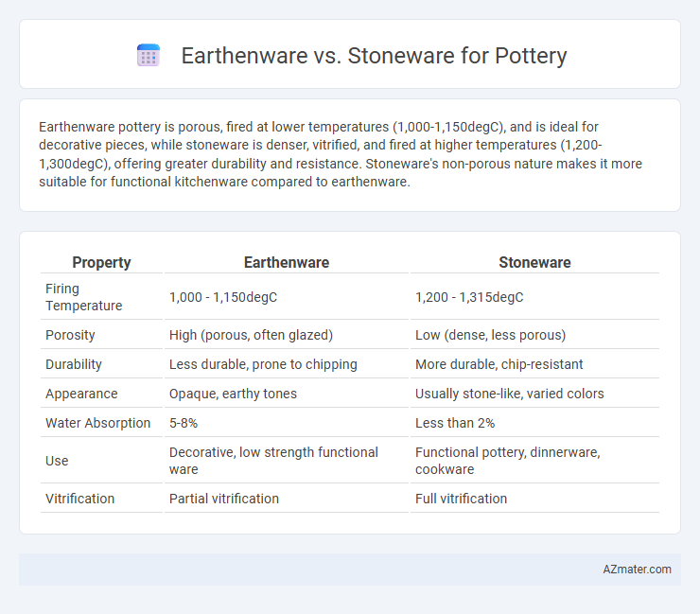This screenshot has width=700, height=614.
Task: Click the 'Stoneware' column header
Action: coord(534,262)
